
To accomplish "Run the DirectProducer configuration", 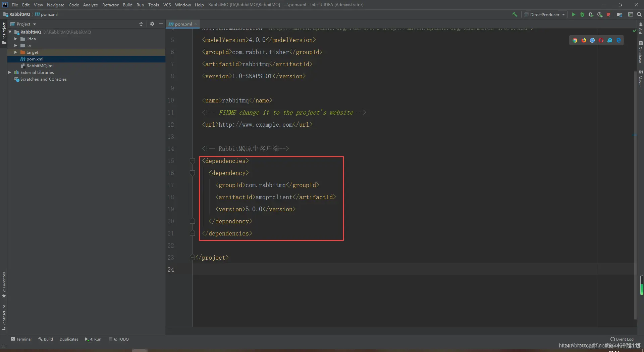I will [574, 14].
